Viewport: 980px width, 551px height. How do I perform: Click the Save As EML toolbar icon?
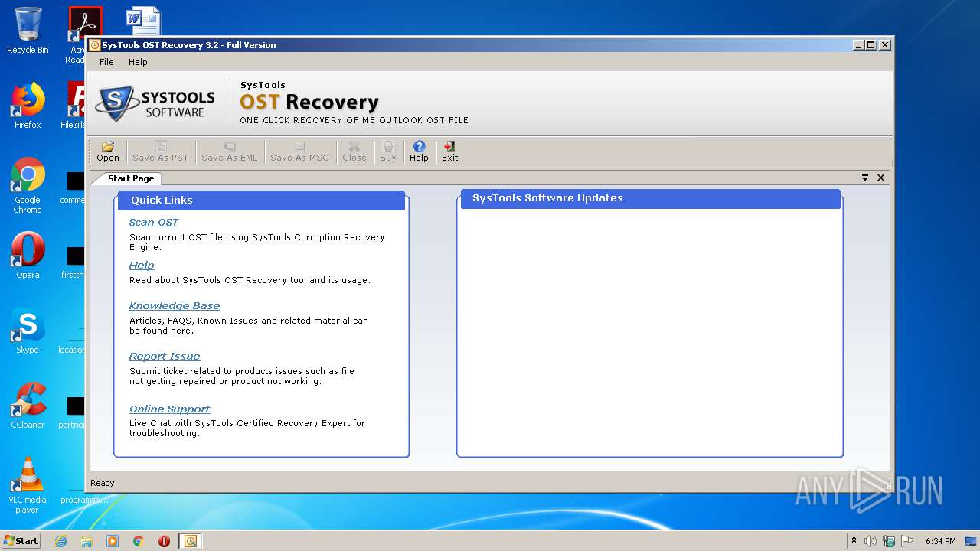(x=229, y=152)
